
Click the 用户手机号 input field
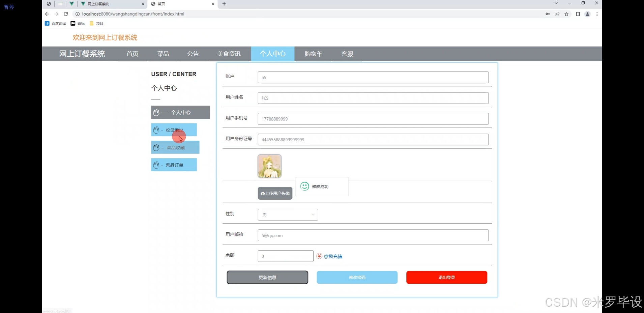tap(373, 119)
